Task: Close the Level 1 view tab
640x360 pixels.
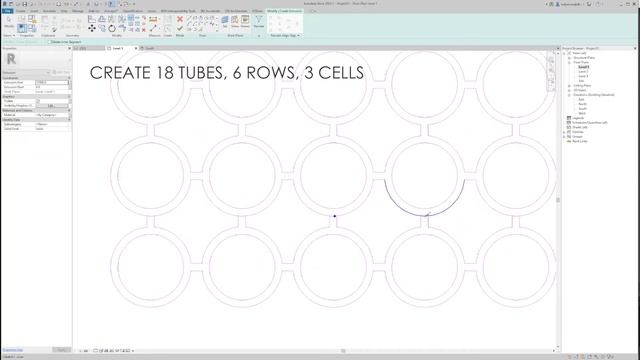Action: [x=136, y=48]
